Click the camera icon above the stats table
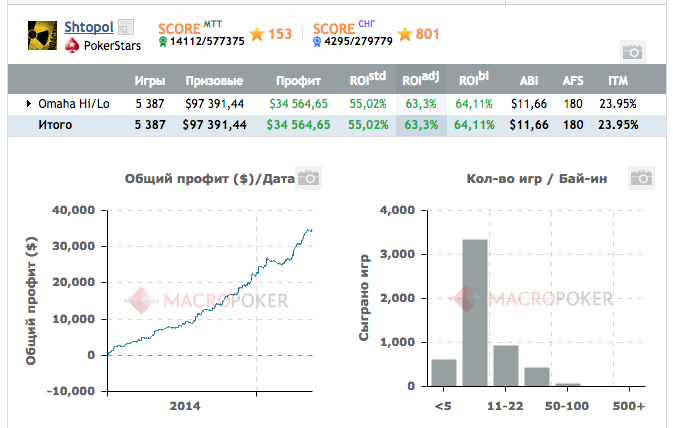This screenshot has height=428, width=673. 632,51
